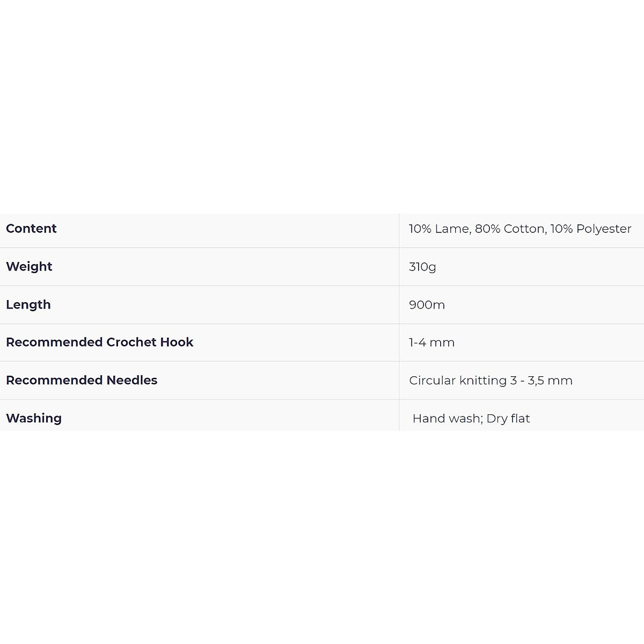Select the 10% Lame, 80% Cotton text
The width and height of the screenshot is (644, 644).
click(x=477, y=229)
